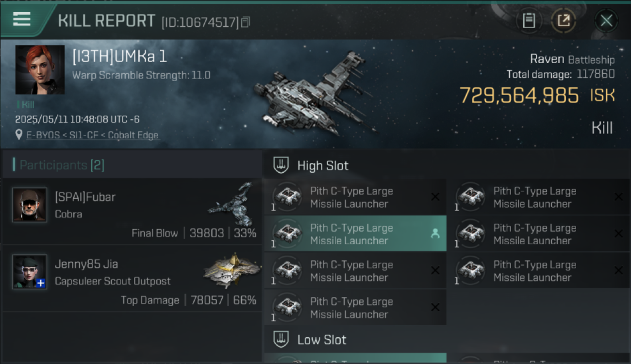
Task: Select the highlighted Pith C-Type Missile Launcher
Action: pos(355,234)
